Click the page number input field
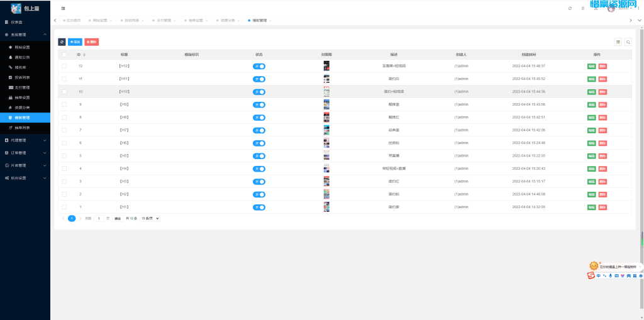The height and width of the screenshot is (320, 644). point(99,218)
